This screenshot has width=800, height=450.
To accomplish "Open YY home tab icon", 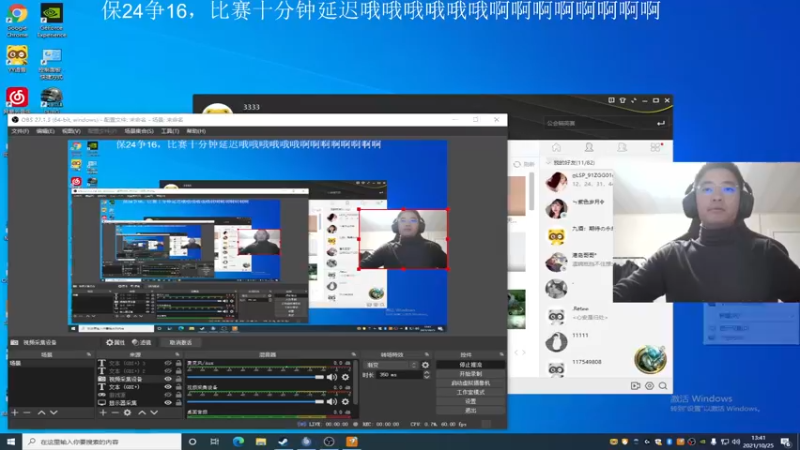I will [x=556, y=147].
